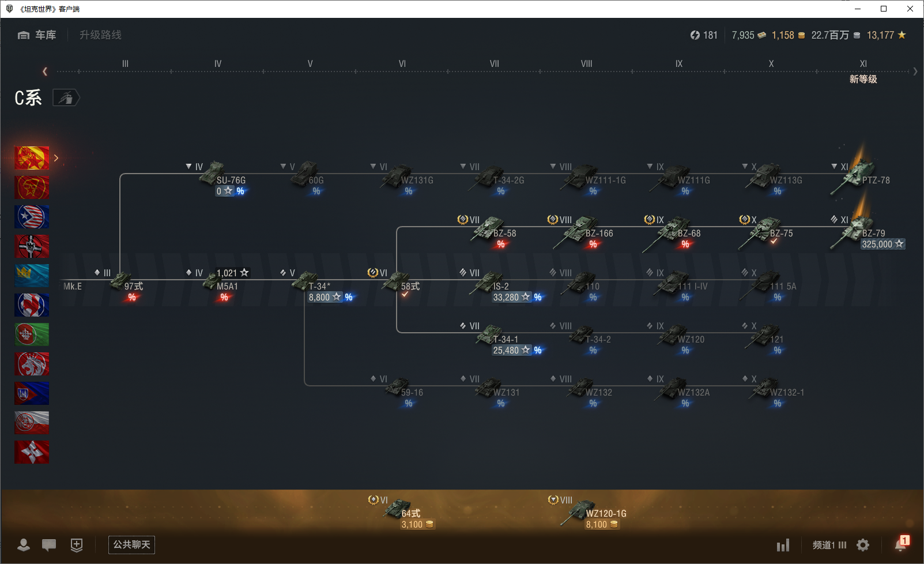Screen dimensions: 924x564
Task: Click the Mk.E tank name
Action: click(x=73, y=286)
